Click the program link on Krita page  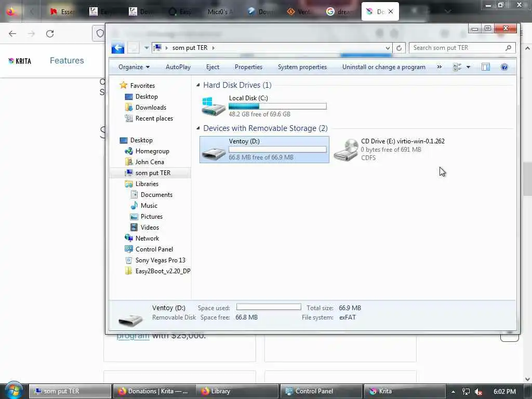pos(133,336)
